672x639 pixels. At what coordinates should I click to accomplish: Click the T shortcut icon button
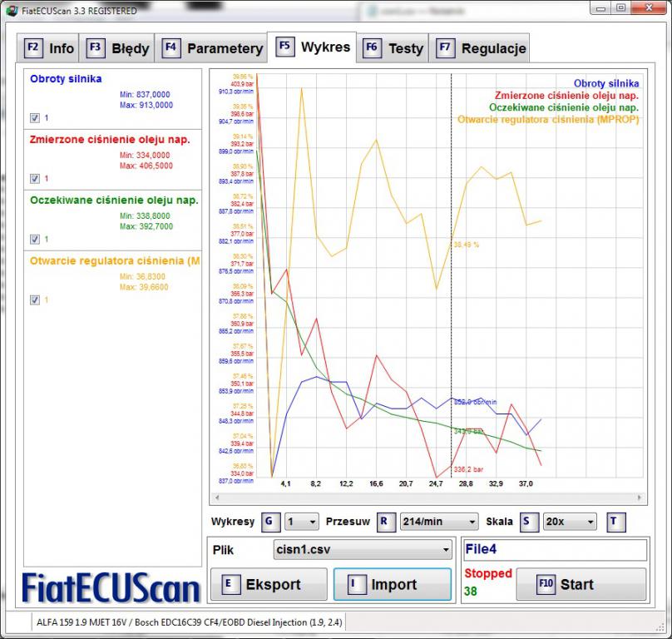click(x=615, y=522)
